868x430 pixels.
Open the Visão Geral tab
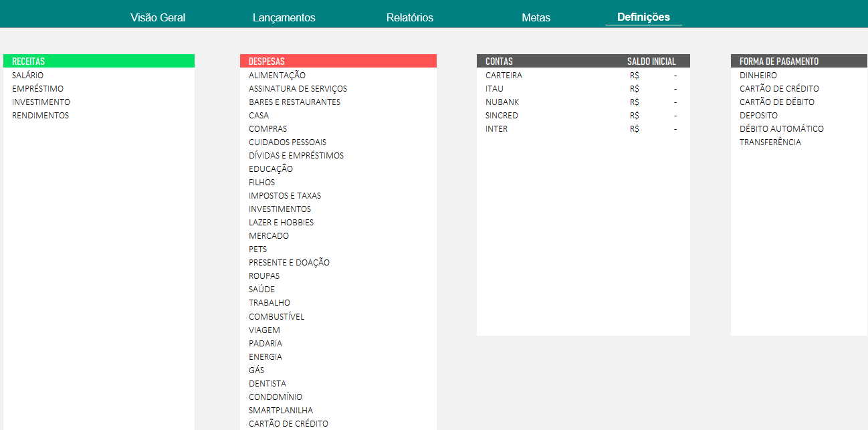pos(158,17)
